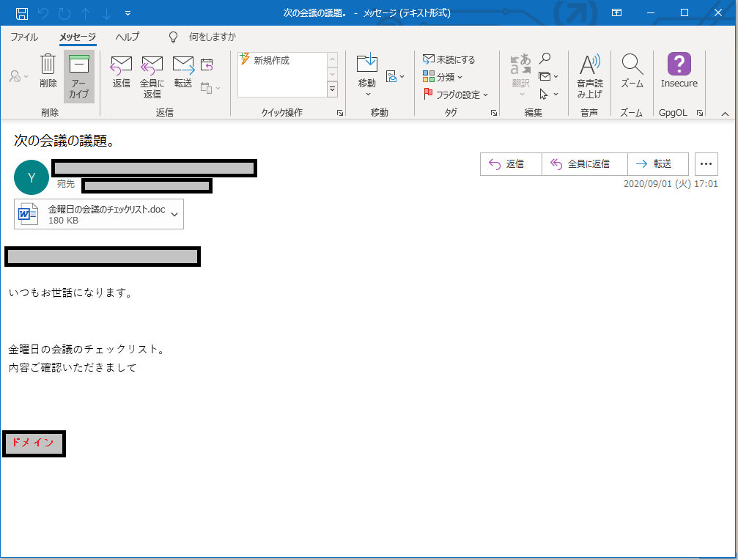Delete the message with the trash icon

click(x=48, y=70)
